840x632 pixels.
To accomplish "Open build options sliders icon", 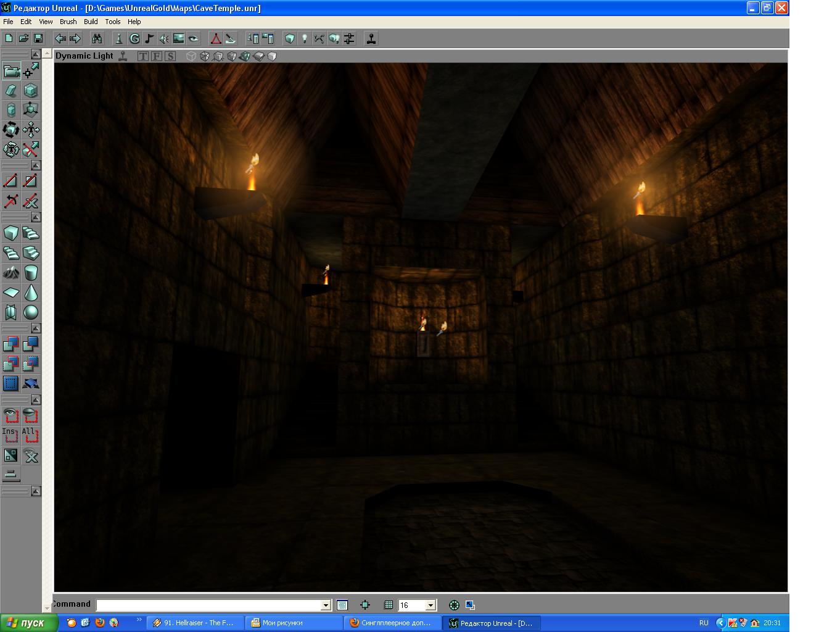I will tap(349, 38).
